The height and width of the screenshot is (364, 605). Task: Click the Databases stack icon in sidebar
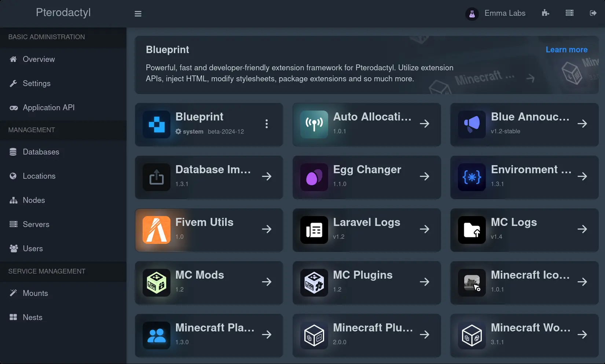[x=13, y=152]
